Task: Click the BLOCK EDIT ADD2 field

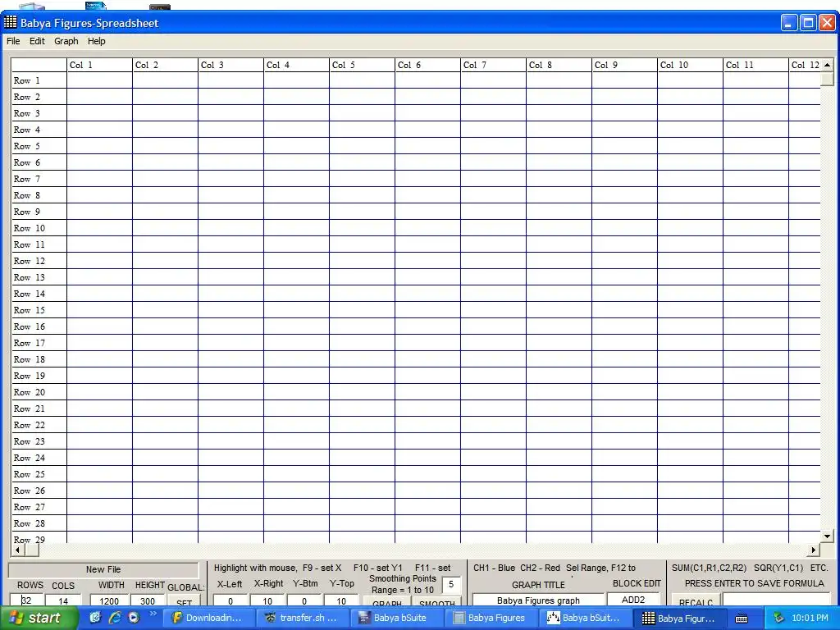Action: (633, 600)
